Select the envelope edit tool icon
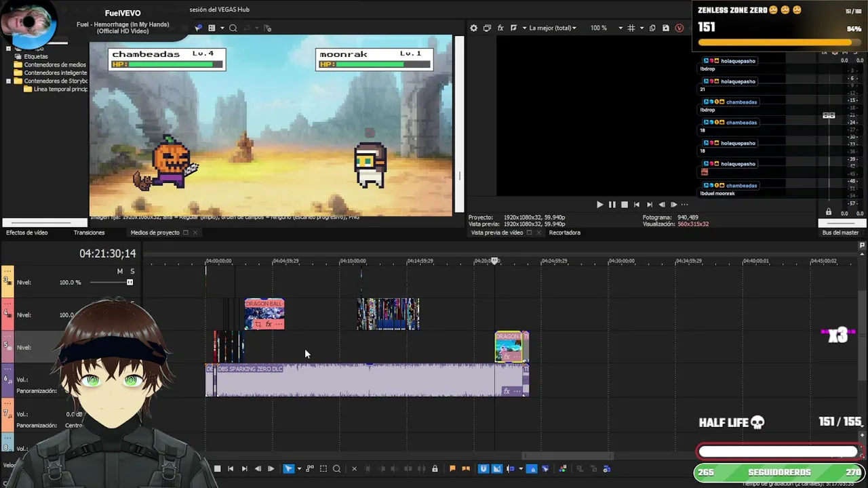The height and width of the screenshot is (488, 868). (x=310, y=468)
